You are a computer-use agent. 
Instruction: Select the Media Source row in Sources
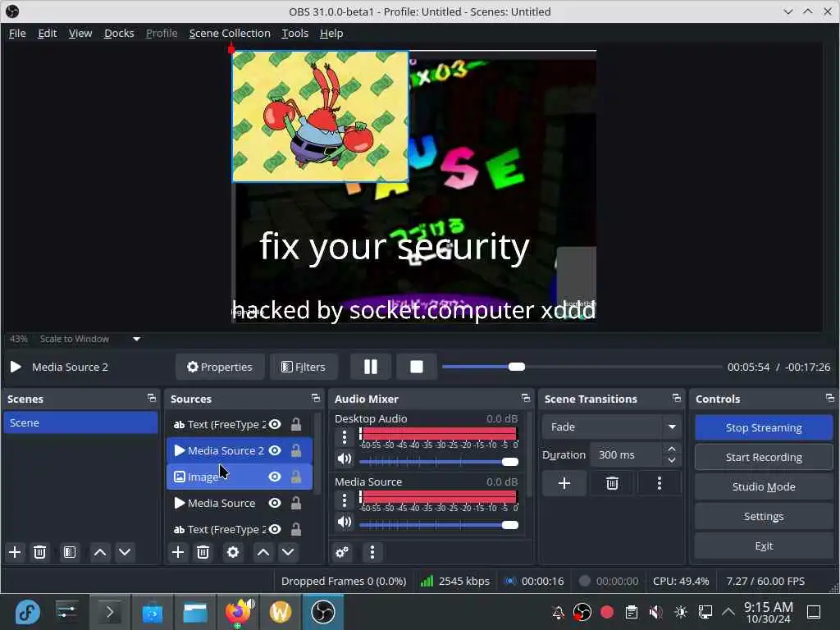pos(240,503)
